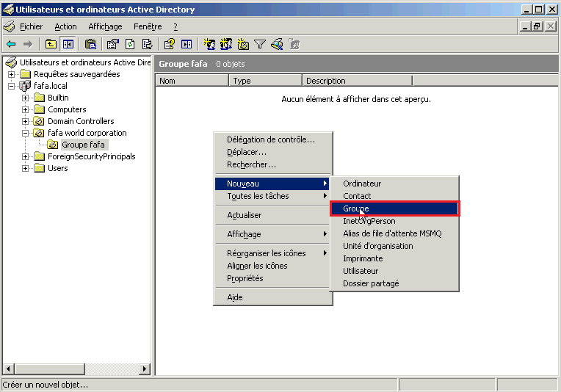The image size is (561, 392).
Task: Open the Toutes les tâches submenu
Action: pyautogui.click(x=272, y=196)
